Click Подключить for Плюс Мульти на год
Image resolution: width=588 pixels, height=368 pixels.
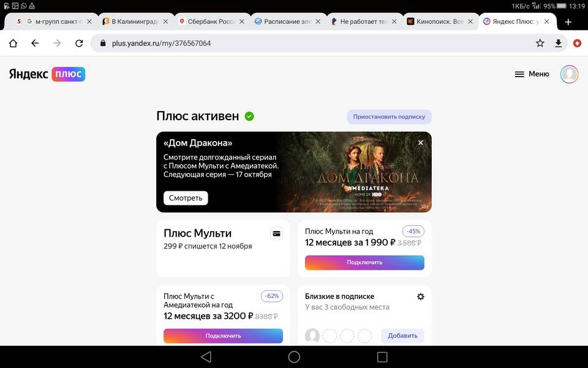coord(364,263)
